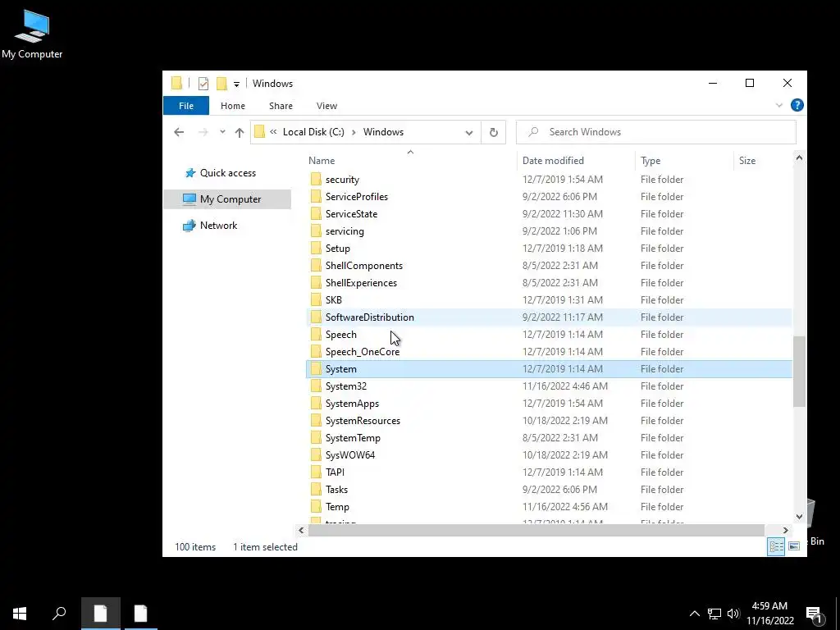The width and height of the screenshot is (840, 630).
Task: Open the Action Center notifications icon
Action: click(x=815, y=614)
